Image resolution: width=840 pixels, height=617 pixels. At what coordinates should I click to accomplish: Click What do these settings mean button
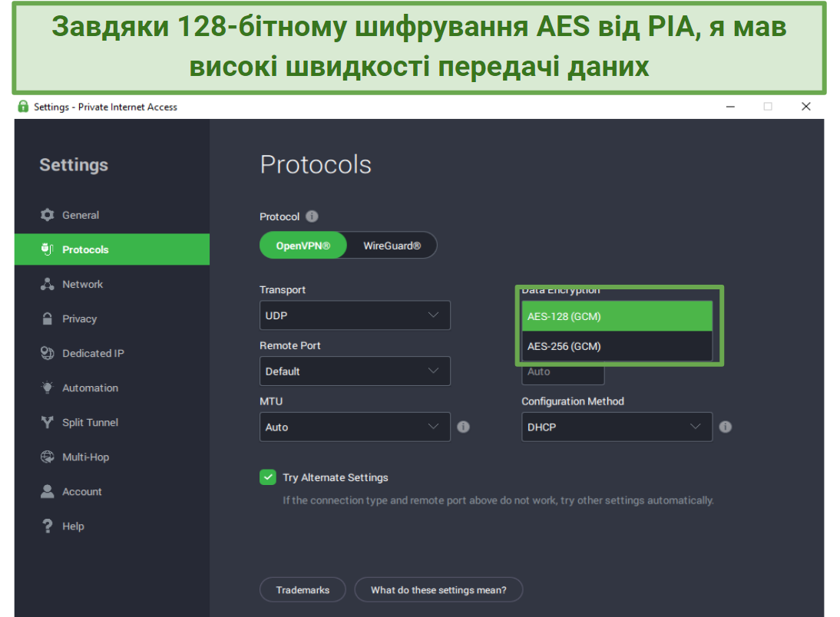coord(438,589)
